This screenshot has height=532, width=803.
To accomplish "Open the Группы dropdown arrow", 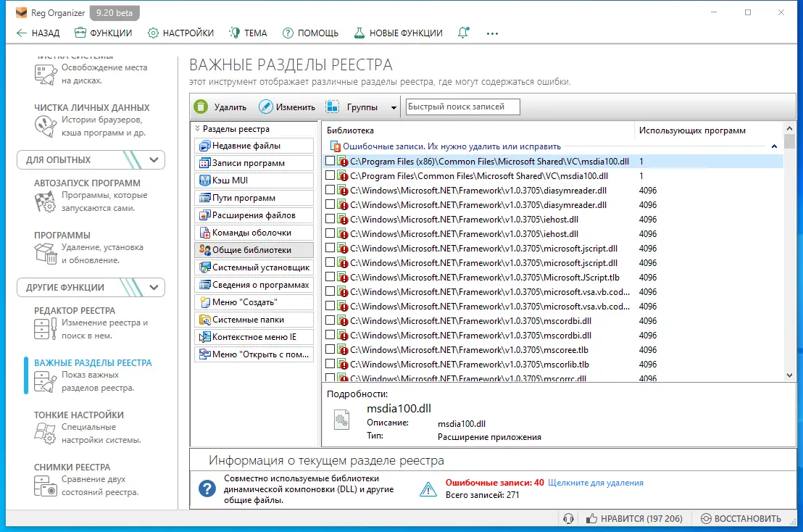I will coord(394,107).
